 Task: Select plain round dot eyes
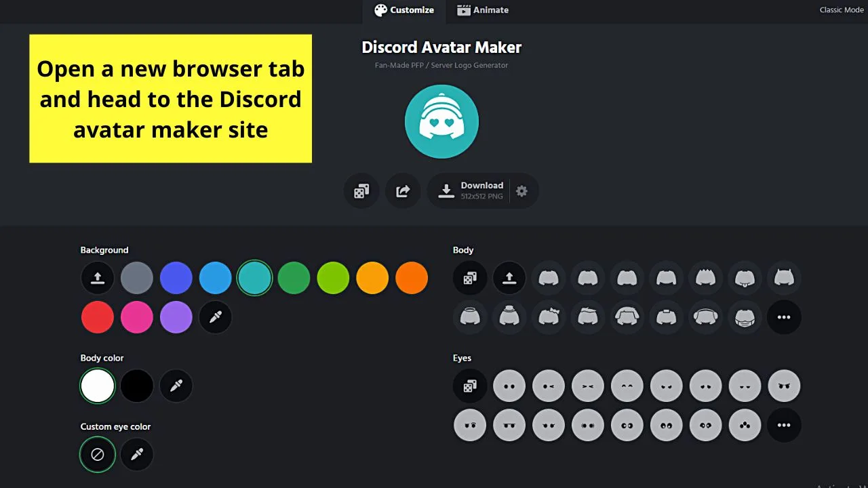[x=509, y=386]
